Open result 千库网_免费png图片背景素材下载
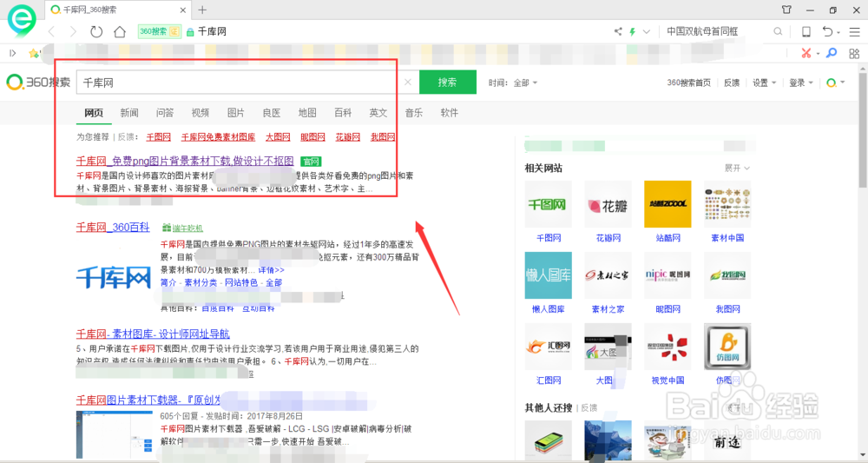This screenshot has width=868, height=463. 185,162
